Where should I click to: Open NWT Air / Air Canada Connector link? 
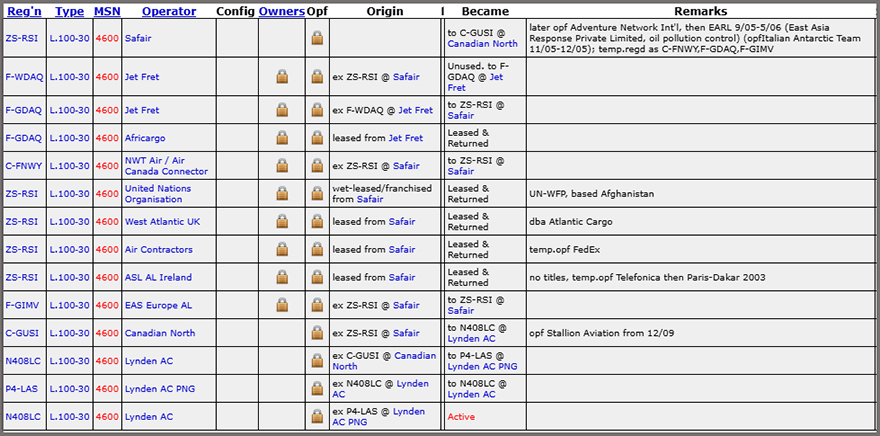pos(166,166)
